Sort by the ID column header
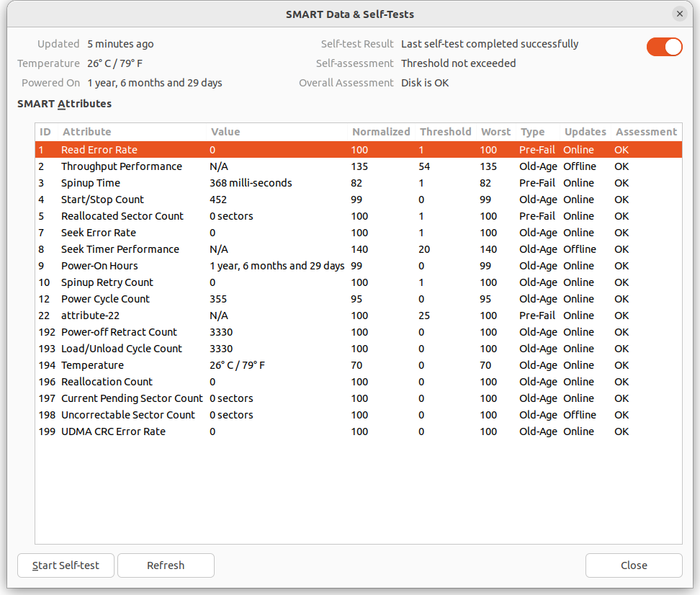 [45, 132]
